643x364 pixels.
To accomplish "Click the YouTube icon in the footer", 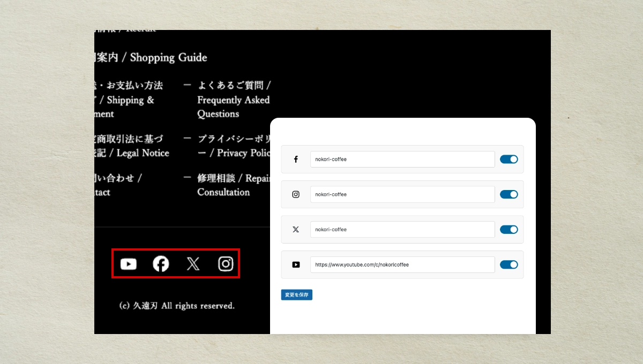I will (129, 264).
